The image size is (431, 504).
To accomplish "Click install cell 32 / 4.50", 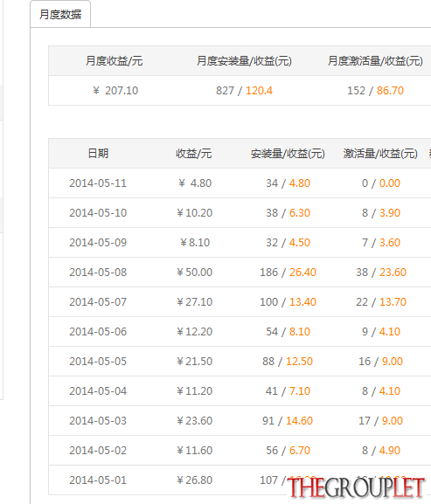I will (x=288, y=243).
